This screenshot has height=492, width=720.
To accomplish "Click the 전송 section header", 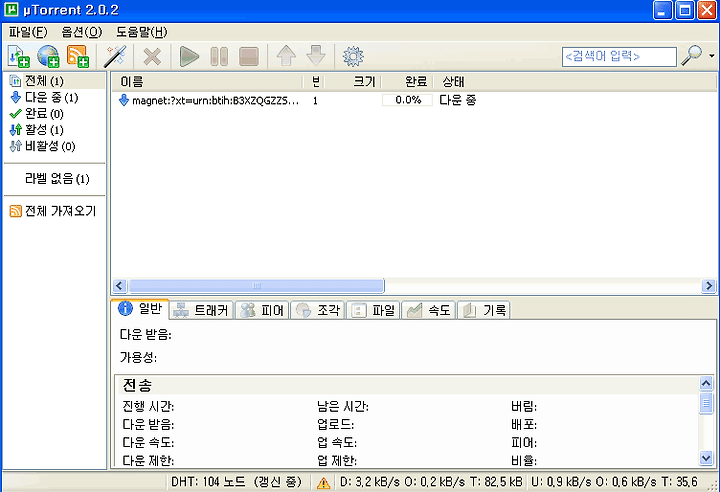I will [408, 385].
